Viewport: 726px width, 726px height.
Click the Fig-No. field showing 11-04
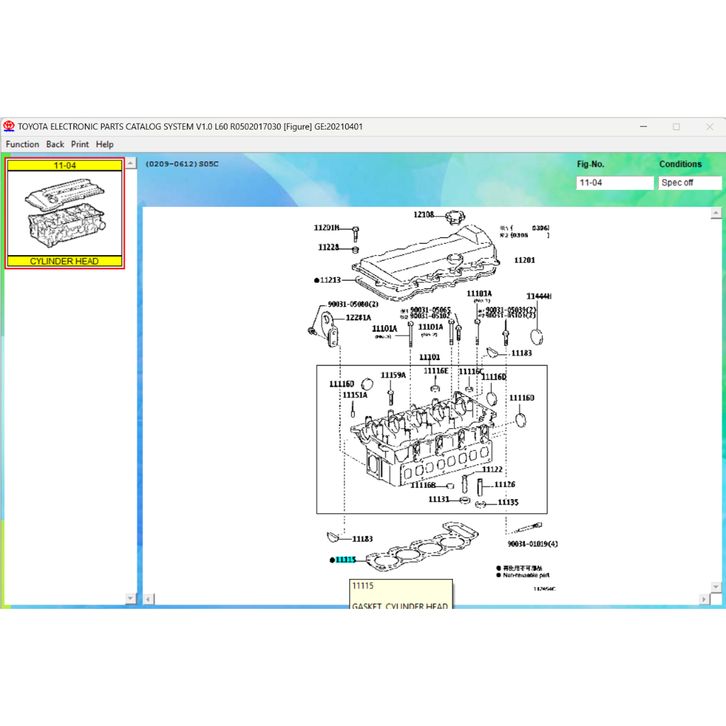click(x=614, y=183)
